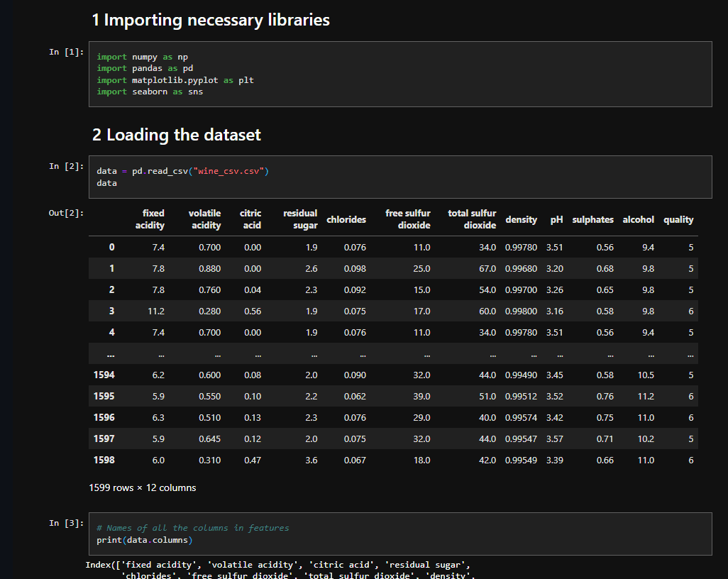This screenshot has height=579, width=728.
Task: Click the 'pH' column header
Action: coord(556,220)
